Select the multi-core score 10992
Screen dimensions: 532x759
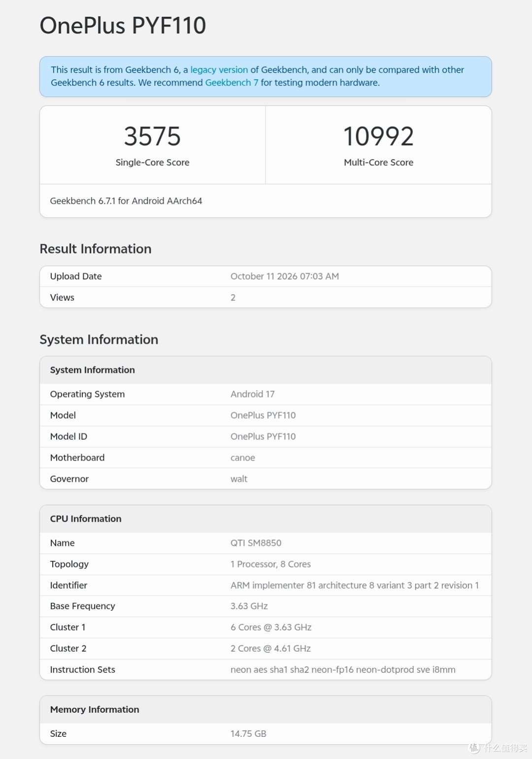click(378, 136)
